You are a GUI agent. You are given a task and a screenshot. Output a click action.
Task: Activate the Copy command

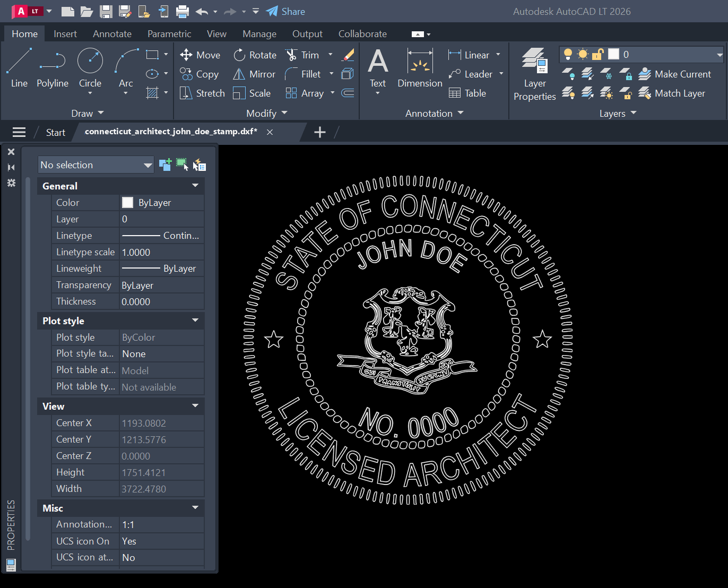pyautogui.click(x=199, y=74)
